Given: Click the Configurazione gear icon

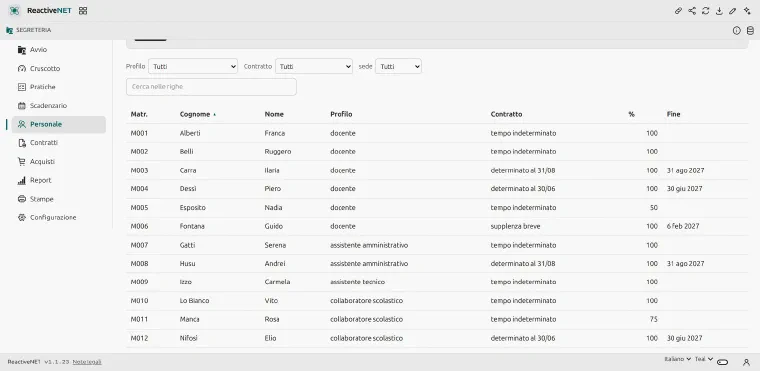Looking at the screenshot, I should pos(21,217).
